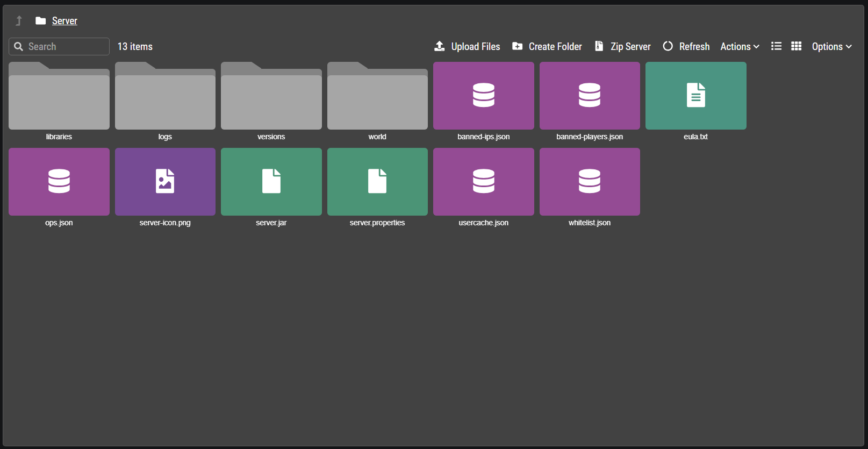This screenshot has width=868, height=449.
Task: Focus the Search input field
Action: 59,46
